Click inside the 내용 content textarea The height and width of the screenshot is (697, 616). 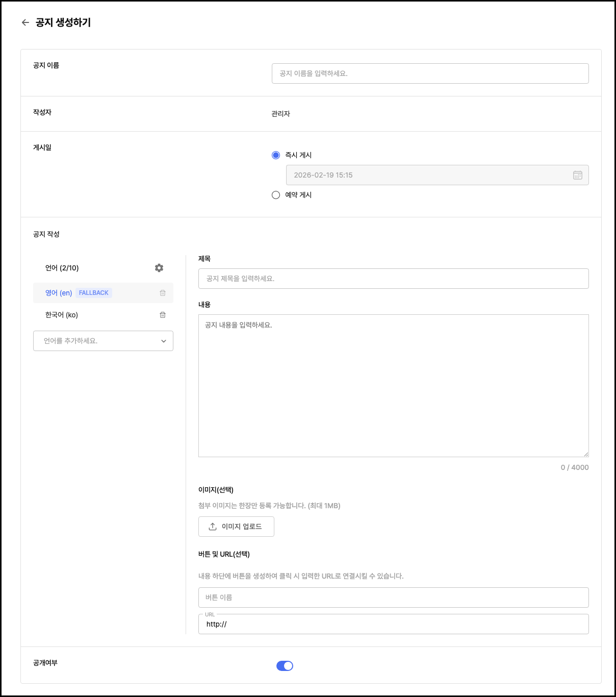(393, 385)
